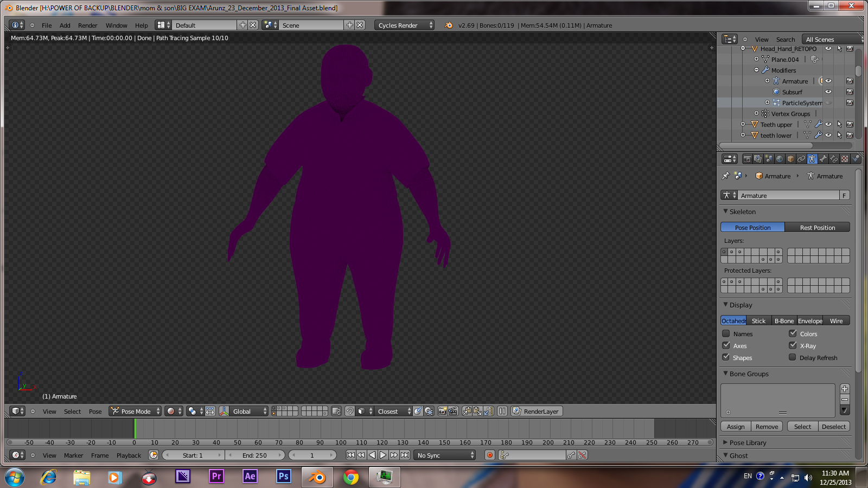Switch to Rest Position
Image resolution: width=868 pixels, height=488 pixels.
[817, 227]
